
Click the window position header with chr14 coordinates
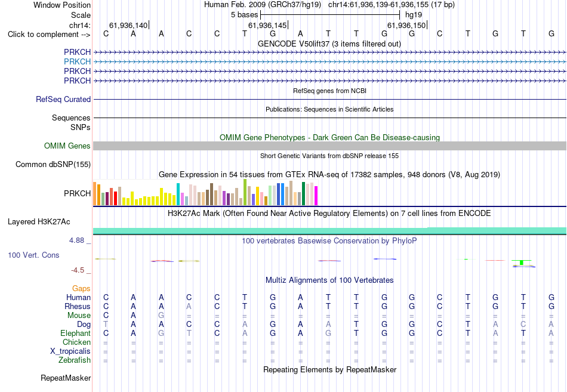[329, 5]
